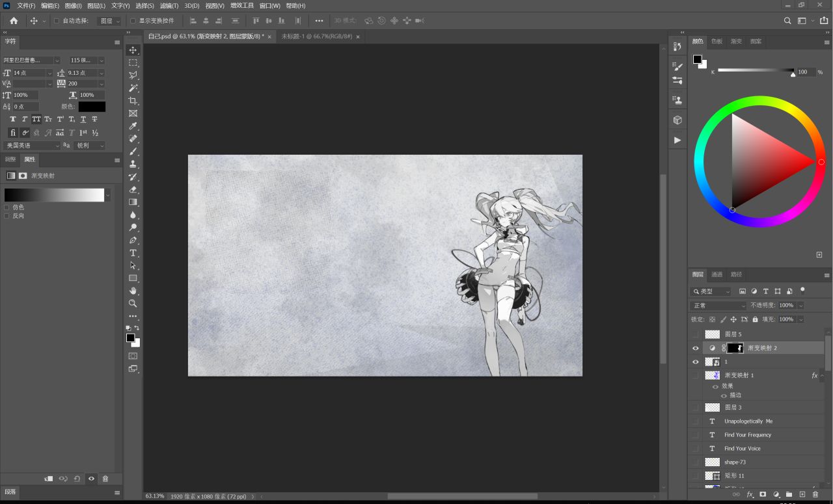Create a new group with the folder icon
The width and height of the screenshot is (833, 504).
789,495
